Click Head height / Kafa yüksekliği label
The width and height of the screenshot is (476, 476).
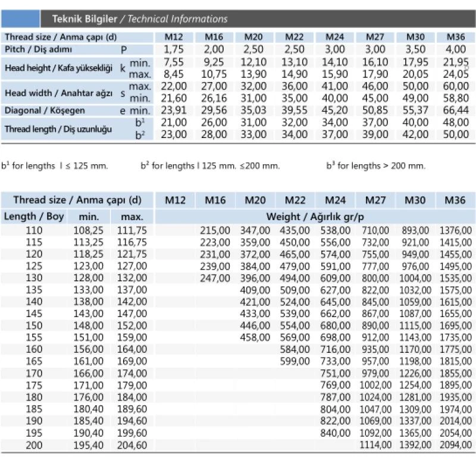tap(58, 68)
